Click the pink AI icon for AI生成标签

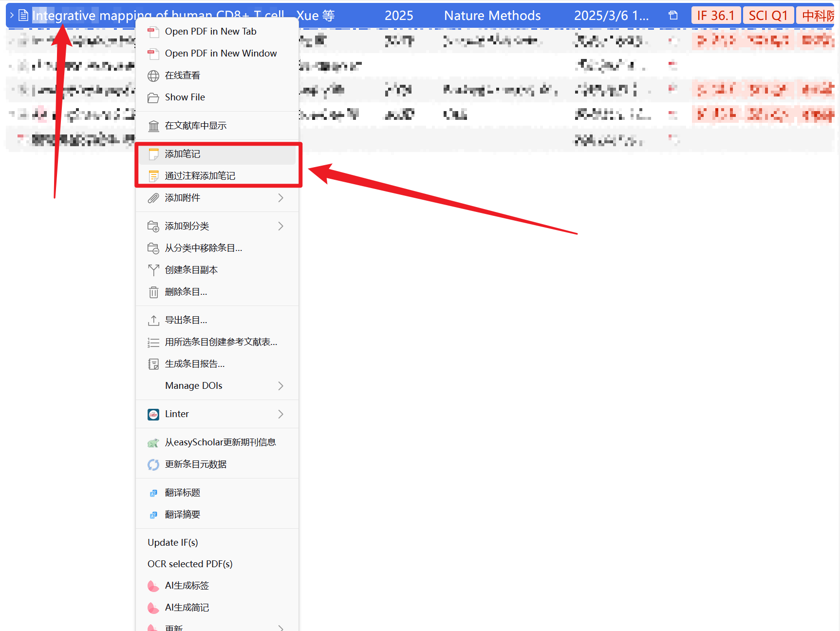pyautogui.click(x=153, y=586)
